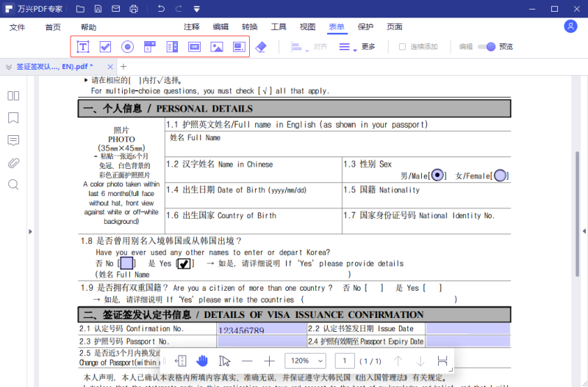Switch to the 注释 tab

pos(192,27)
